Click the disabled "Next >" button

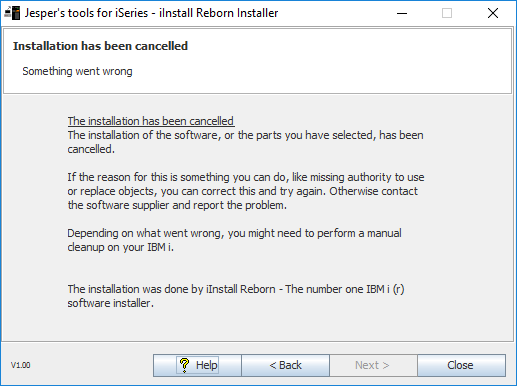pyautogui.click(x=373, y=365)
